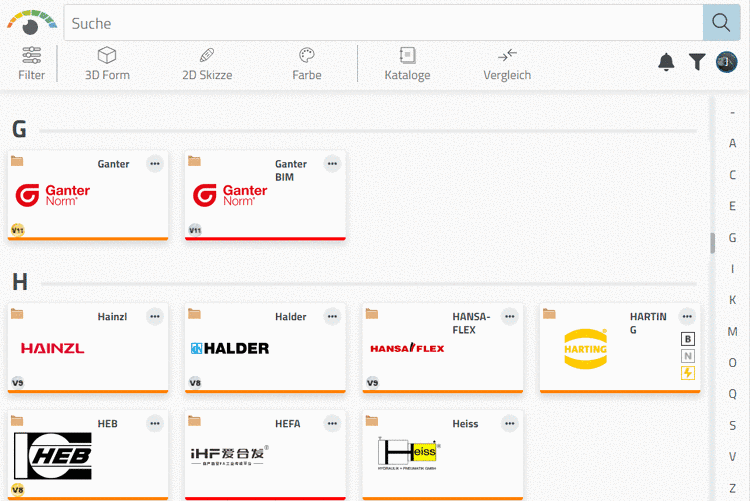Jump to letter C in index

[732, 175]
